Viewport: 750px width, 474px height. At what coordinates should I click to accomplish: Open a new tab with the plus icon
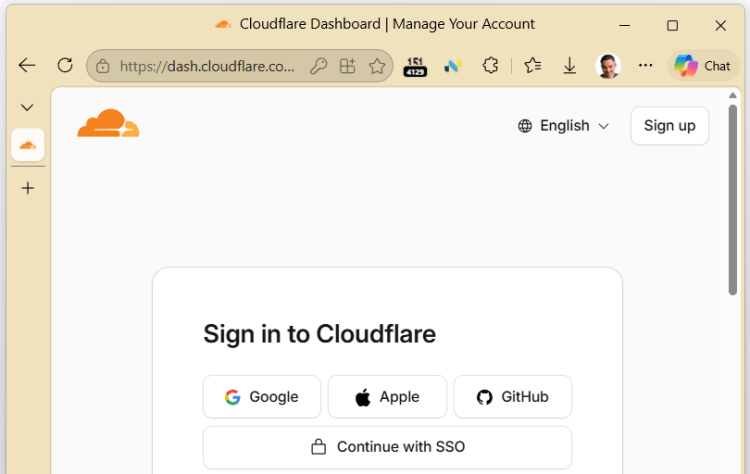pyautogui.click(x=28, y=188)
